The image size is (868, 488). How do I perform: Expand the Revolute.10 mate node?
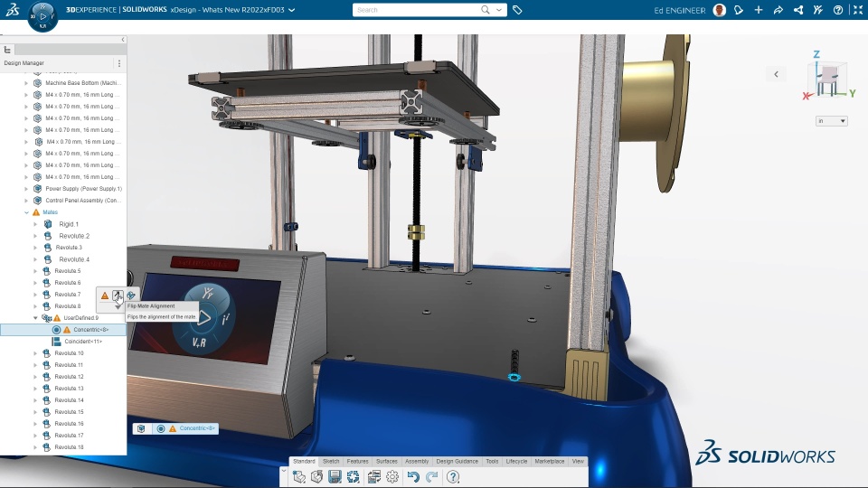(x=36, y=353)
